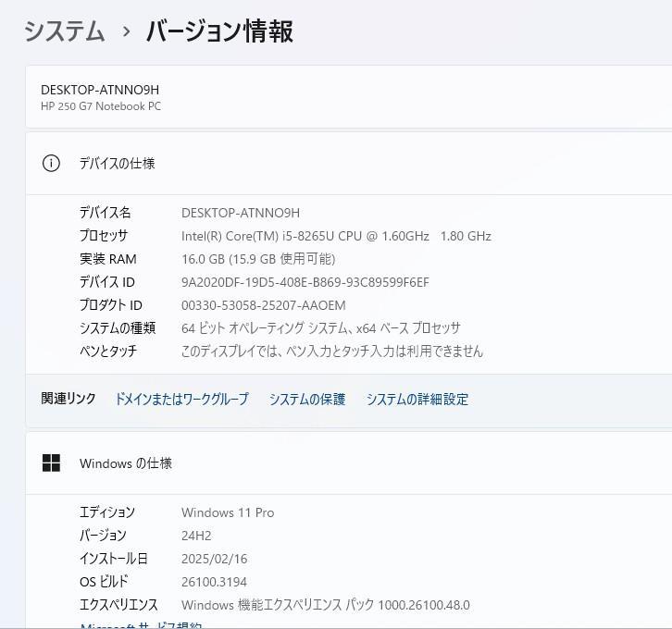
Task: Click the エディション label
Action: pos(106,512)
